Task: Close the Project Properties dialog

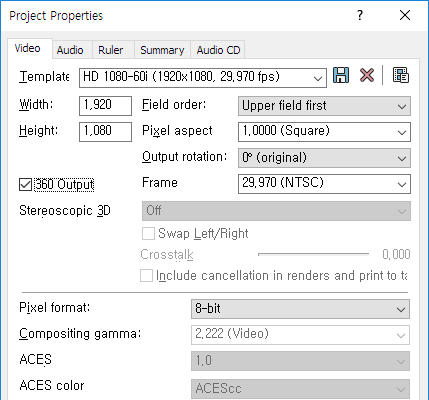Action: pos(405,15)
